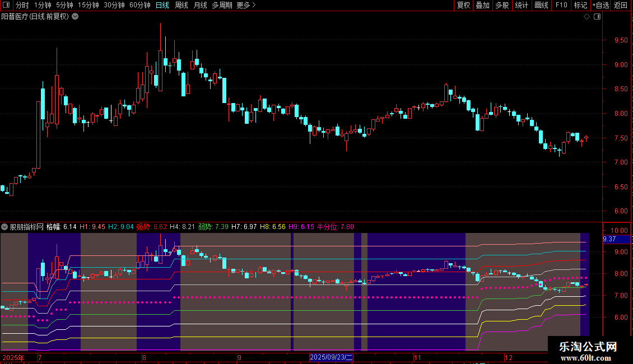The width and height of the screenshot is (633, 364).
Task: Click the 复权 button
Action: click(463, 5)
